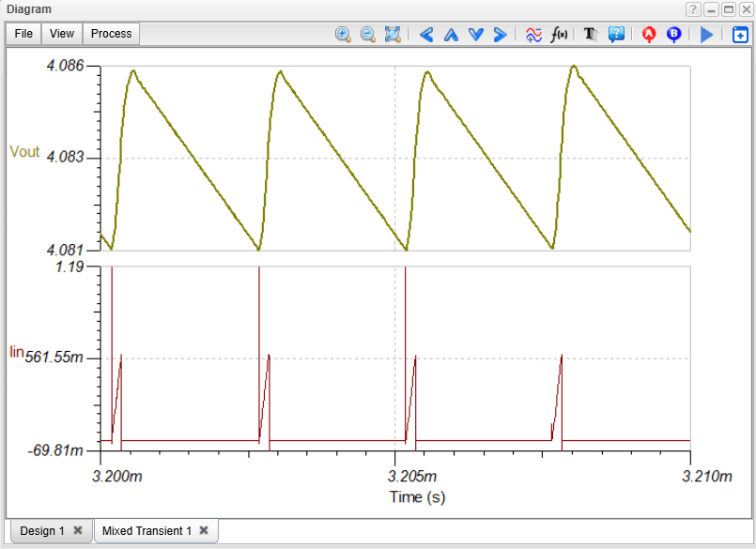The image size is (756, 549).
Task: Pan the diagram down with the arrow
Action: (x=475, y=34)
